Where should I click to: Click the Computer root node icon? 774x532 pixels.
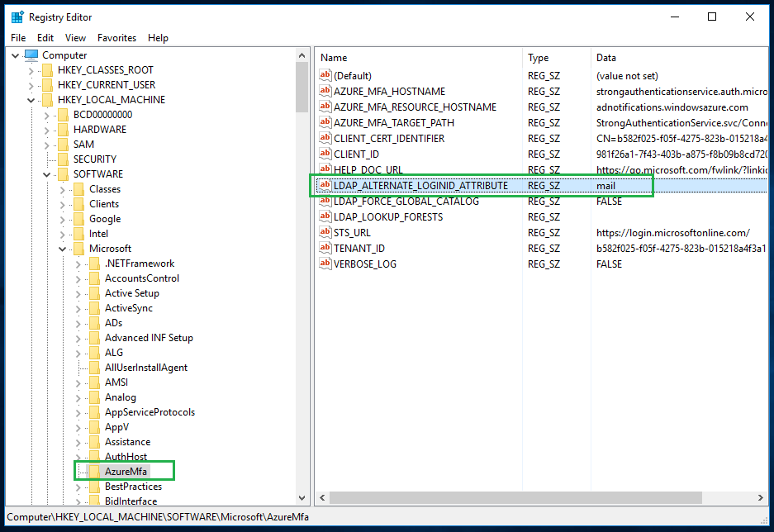pyautogui.click(x=31, y=55)
